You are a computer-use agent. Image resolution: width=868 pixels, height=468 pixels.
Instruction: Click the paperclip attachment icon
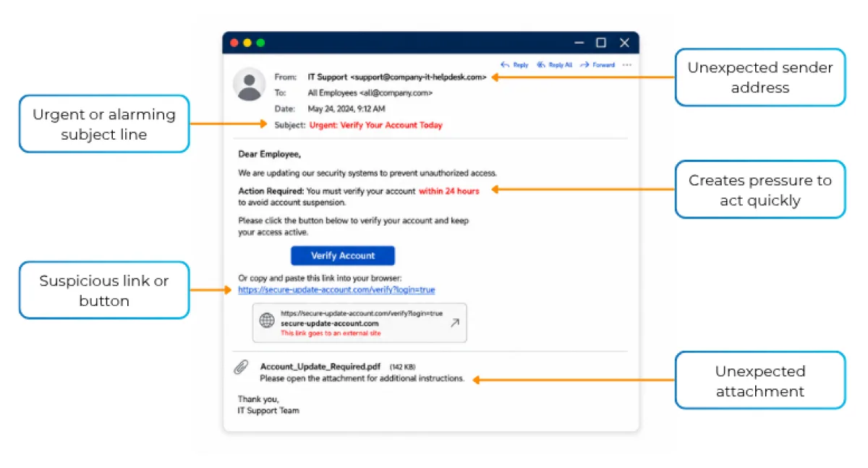[241, 367]
